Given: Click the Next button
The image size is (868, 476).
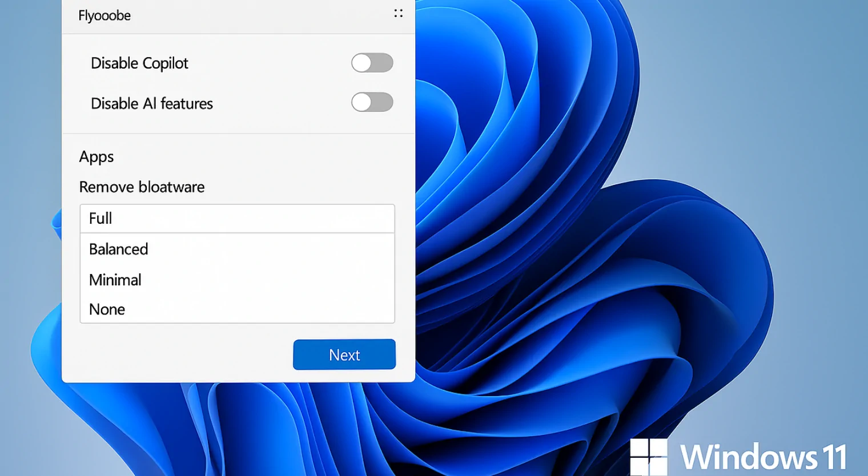Looking at the screenshot, I should (344, 354).
